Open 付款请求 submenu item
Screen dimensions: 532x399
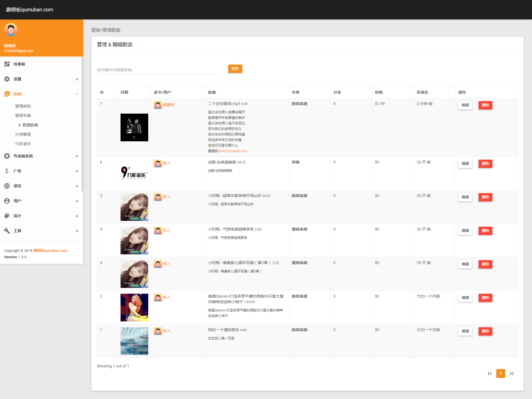click(23, 144)
